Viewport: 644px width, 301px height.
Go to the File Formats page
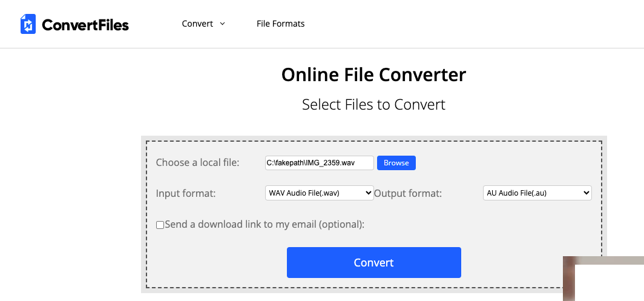tap(280, 24)
